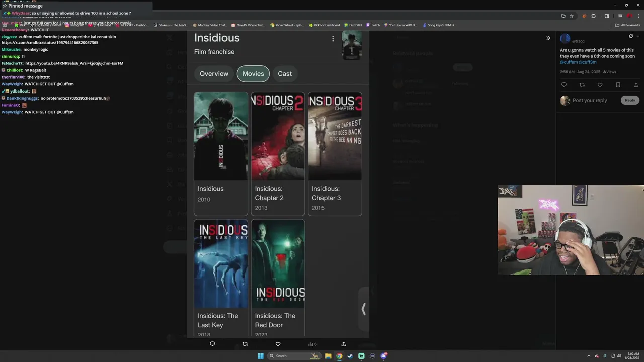
Task: Open the Twitch bookmark
Action: 373,25
